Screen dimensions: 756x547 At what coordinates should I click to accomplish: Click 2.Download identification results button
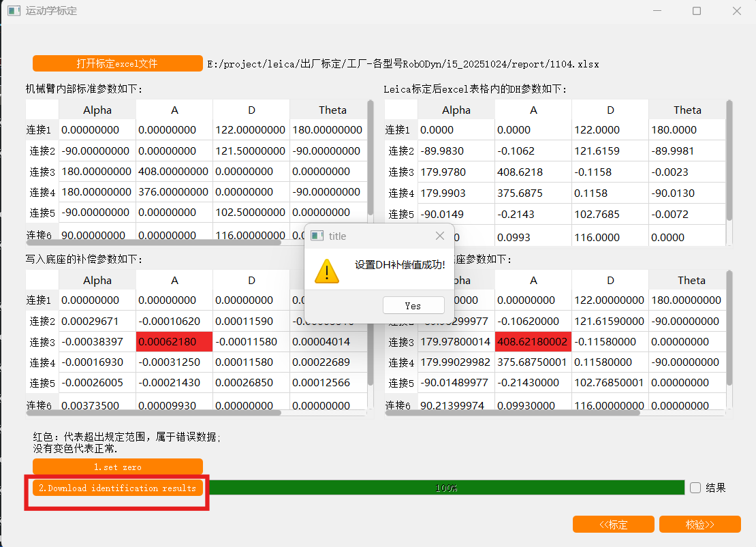[117, 488]
